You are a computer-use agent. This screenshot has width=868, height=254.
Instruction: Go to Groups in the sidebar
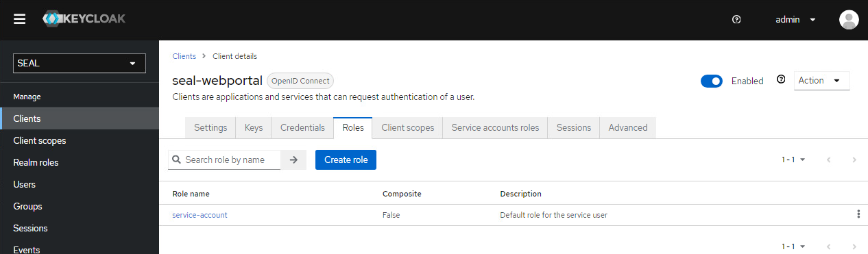click(x=80, y=206)
